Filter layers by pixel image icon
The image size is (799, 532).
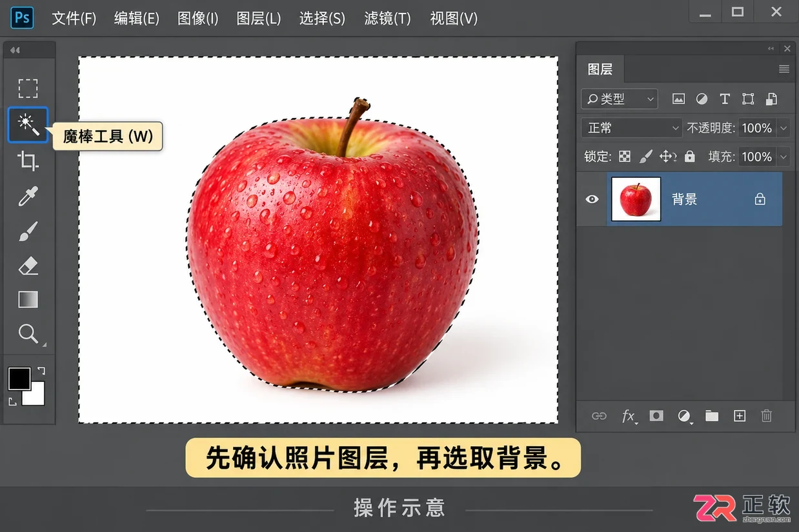click(678, 99)
